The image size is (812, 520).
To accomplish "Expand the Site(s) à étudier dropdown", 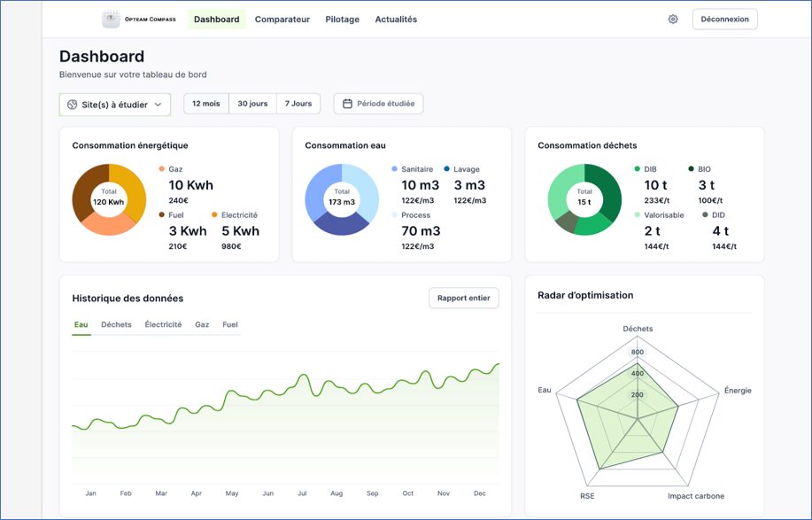I will tap(115, 105).
